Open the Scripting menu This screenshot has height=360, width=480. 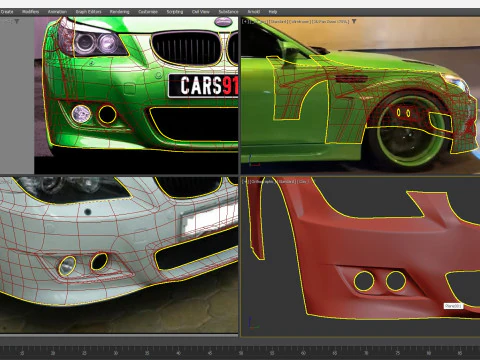point(175,12)
